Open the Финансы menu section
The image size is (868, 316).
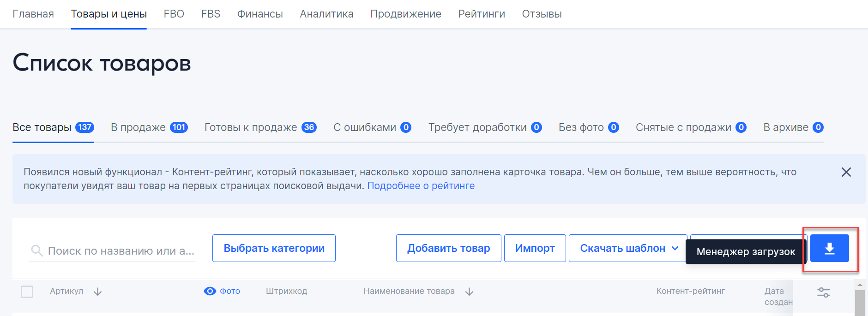[260, 14]
